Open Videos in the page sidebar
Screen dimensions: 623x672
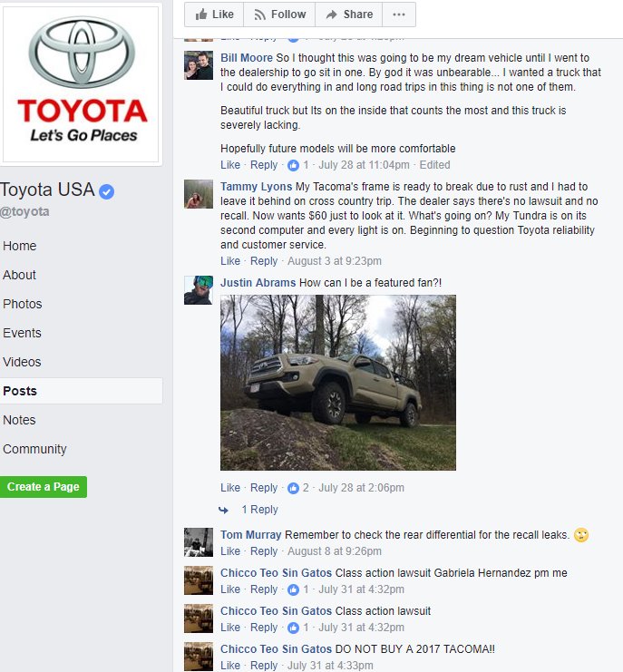(22, 362)
